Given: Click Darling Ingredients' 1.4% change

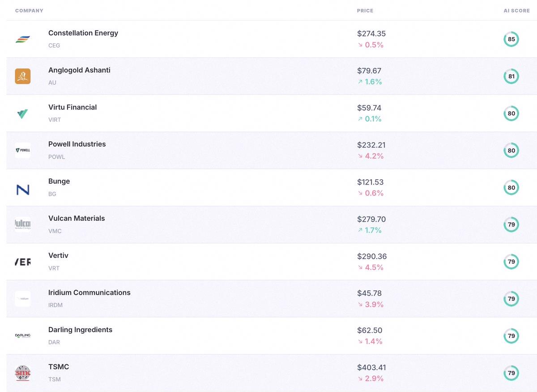Looking at the screenshot, I should click(370, 342).
